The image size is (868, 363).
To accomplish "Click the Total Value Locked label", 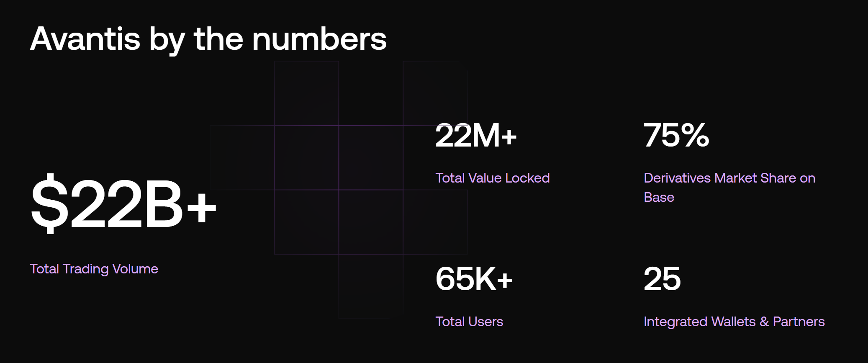I will 492,178.
